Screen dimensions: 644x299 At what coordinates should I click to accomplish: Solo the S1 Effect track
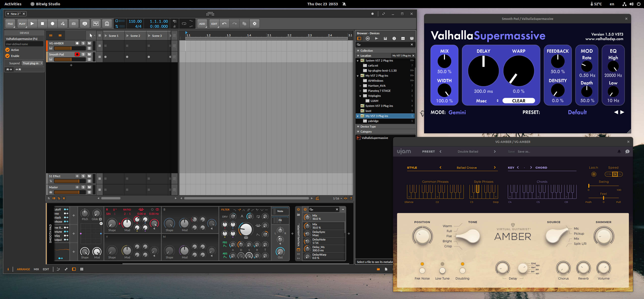(83, 176)
